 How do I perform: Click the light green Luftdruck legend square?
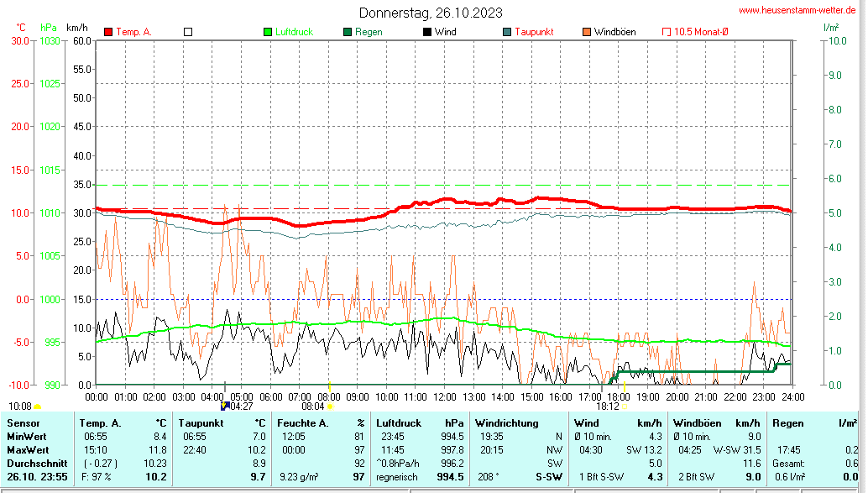click(268, 32)
